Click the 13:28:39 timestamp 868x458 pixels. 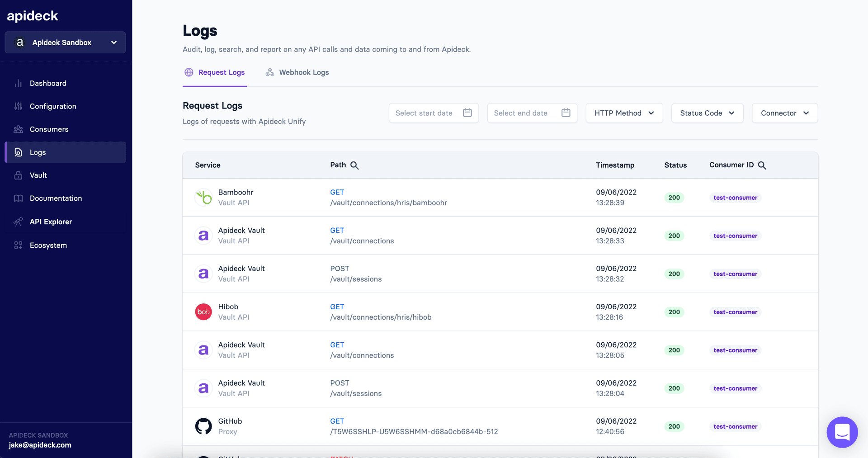[610, 203]
